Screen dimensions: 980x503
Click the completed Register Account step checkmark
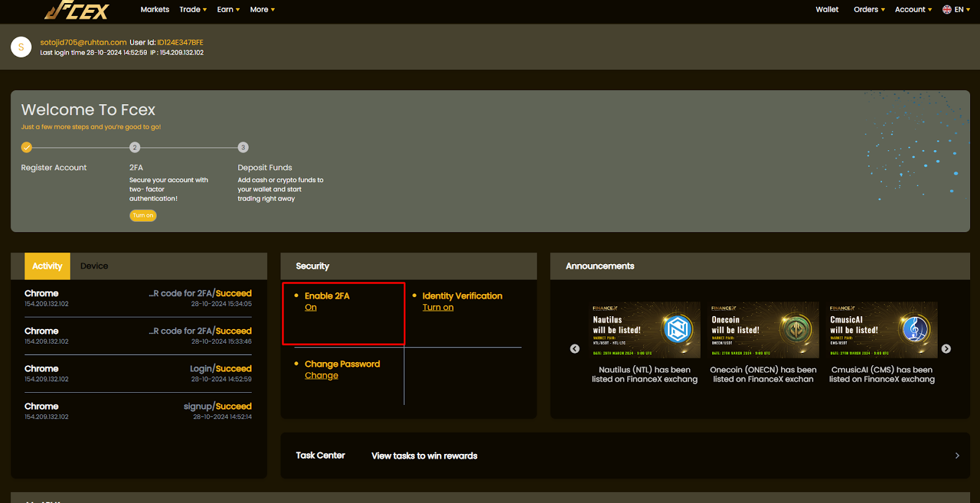click(x=26, y=147)
